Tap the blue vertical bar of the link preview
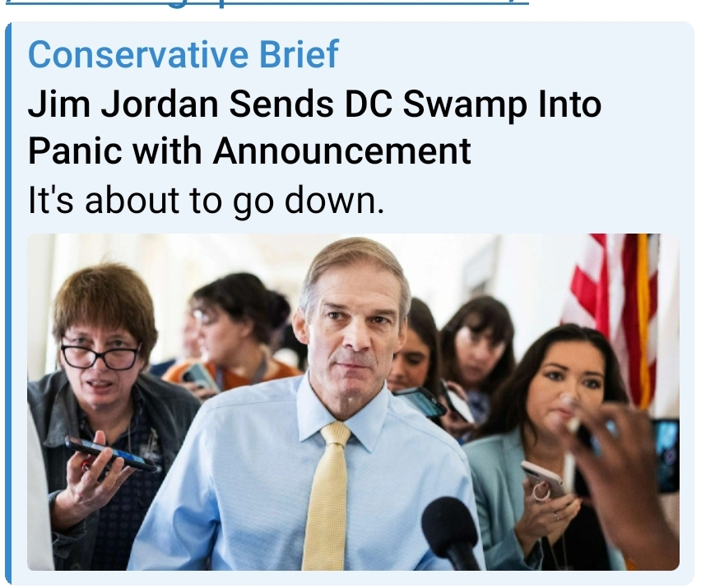Image resolution: width=701 pixels, height=588 pixels. pos(8,303)
